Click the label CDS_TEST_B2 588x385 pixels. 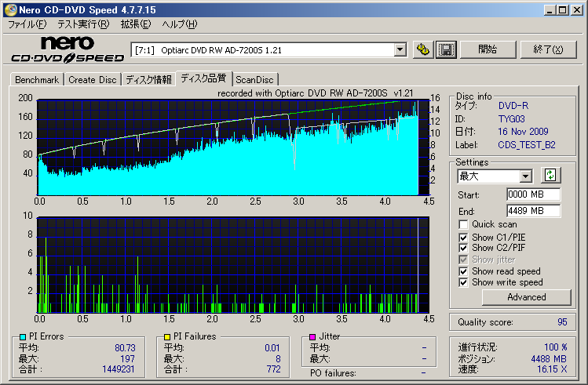527,145
